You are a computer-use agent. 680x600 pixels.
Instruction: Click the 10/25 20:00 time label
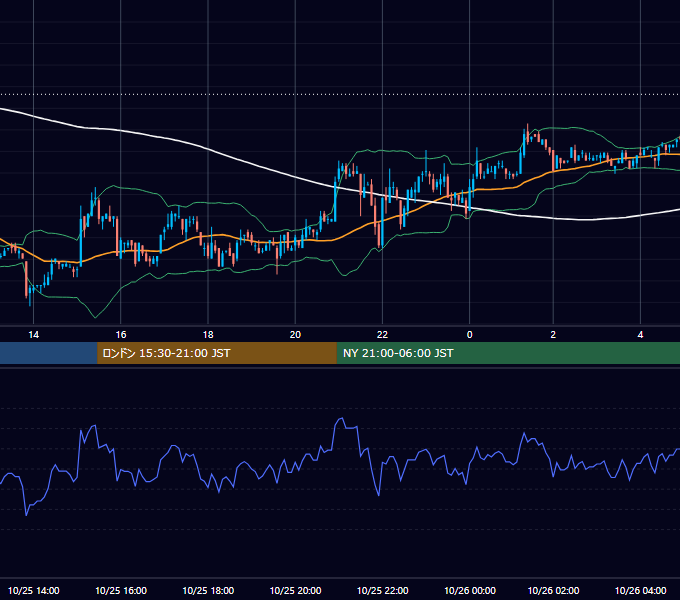point(295,590)
